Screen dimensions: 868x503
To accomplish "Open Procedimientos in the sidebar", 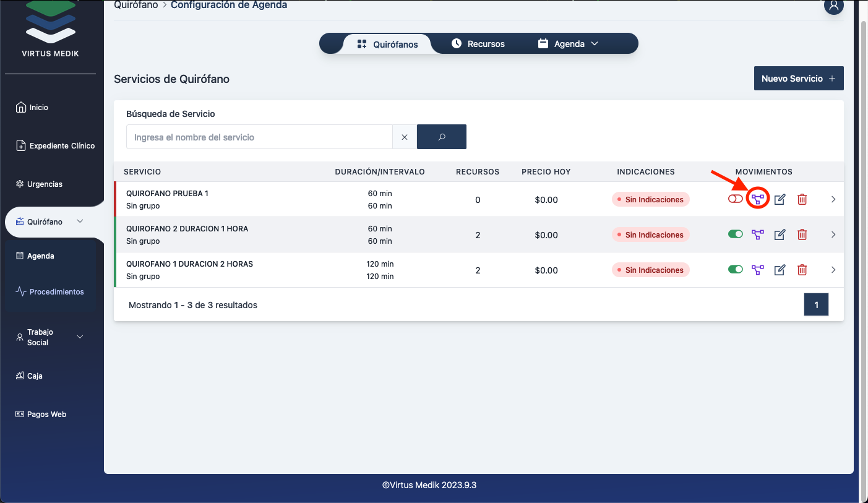I will click(56, 291).
